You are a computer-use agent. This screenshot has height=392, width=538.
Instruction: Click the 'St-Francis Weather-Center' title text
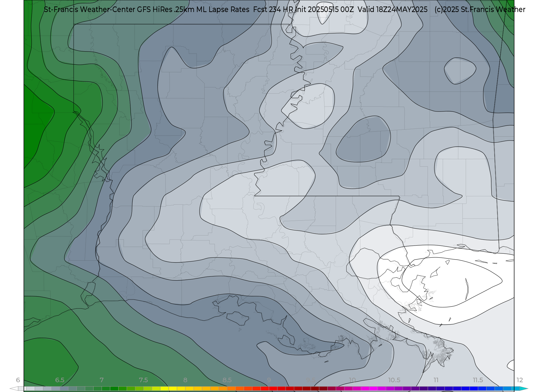[x=89, y=10]
